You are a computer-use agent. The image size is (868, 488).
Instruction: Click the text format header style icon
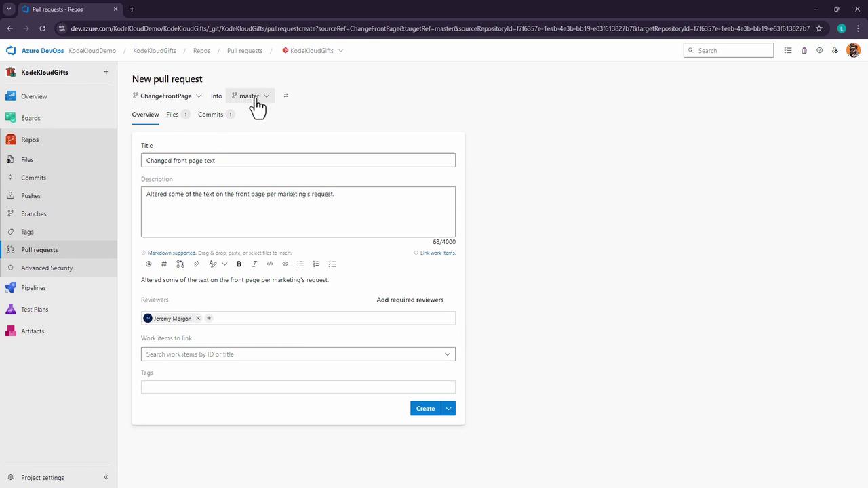(213, 264)
